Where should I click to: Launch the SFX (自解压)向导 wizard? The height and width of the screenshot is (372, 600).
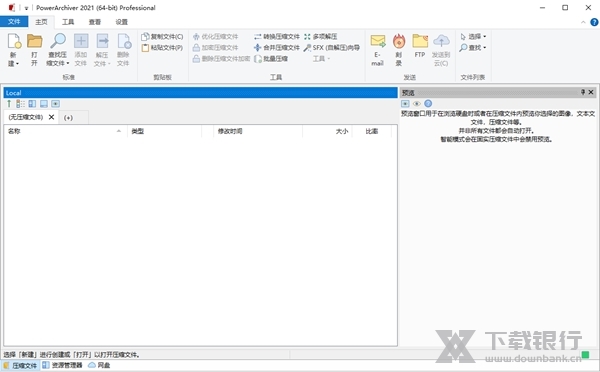[x=332, y=48]
